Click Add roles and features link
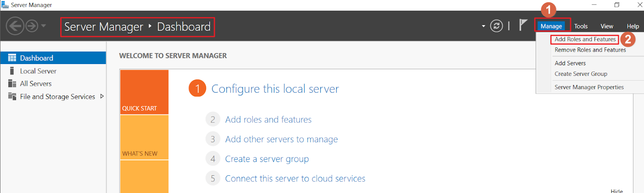 [268, 120]
